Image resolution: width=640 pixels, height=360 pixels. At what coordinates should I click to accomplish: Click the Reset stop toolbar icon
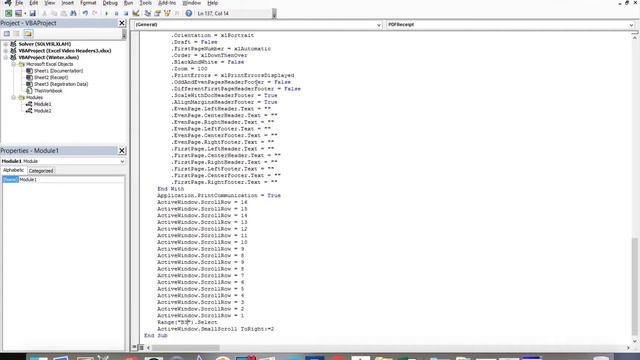click(x=126, y=13)
